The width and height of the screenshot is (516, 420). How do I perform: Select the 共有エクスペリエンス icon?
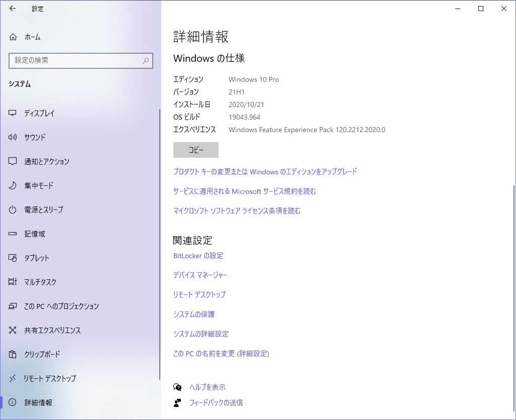click(x=13, y=330)
